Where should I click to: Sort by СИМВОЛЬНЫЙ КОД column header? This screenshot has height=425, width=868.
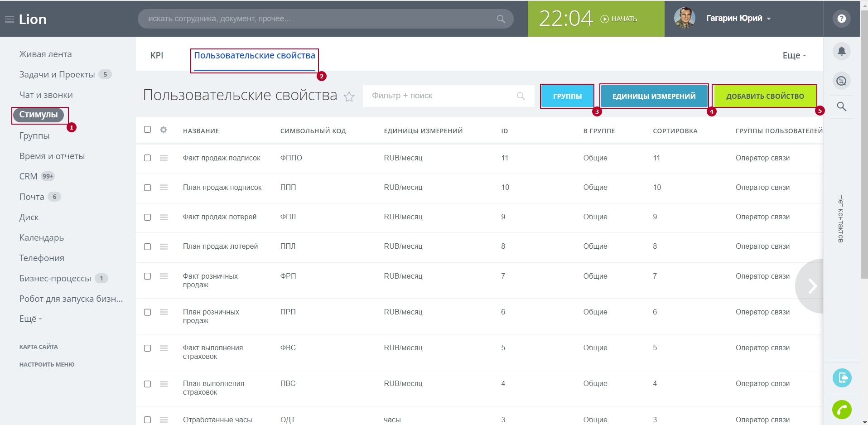pyautogui.click(x=313, y=131)
